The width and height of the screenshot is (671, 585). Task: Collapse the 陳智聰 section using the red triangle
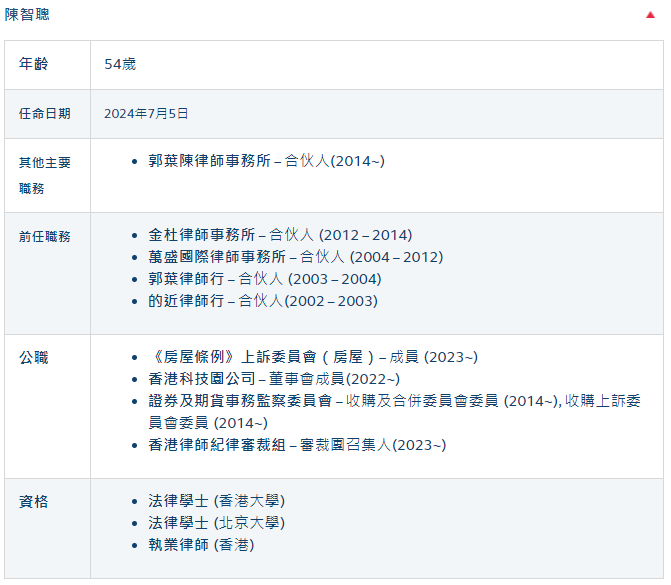click(650, 15)
